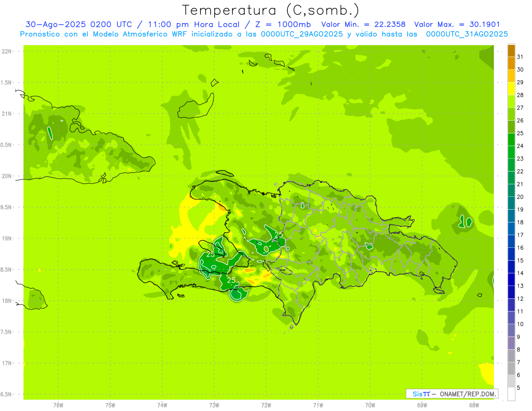Screen dimensions: 532x411
Task: Click the dark orange swatch above legend value 31
Action: (511, 51)
